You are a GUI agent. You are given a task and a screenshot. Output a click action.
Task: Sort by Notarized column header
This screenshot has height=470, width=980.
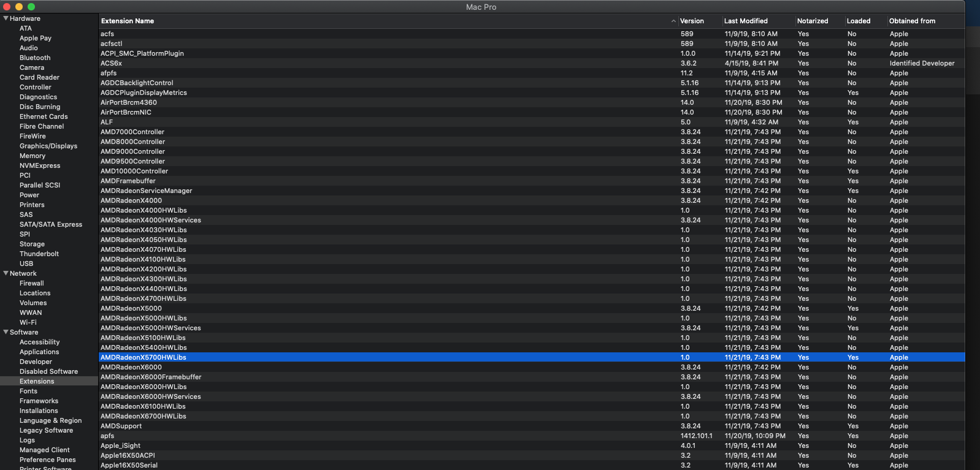[x=813, y=21]
